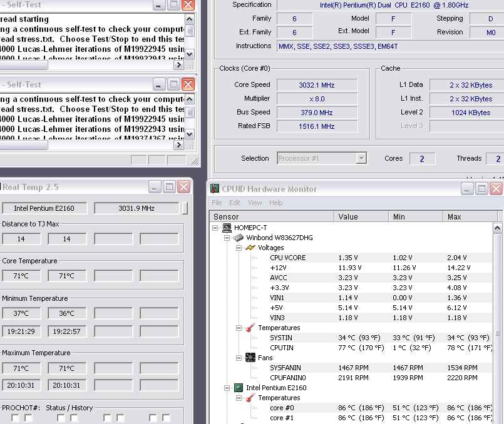
Task: Click the Min column header
Action: click(416, 216)
